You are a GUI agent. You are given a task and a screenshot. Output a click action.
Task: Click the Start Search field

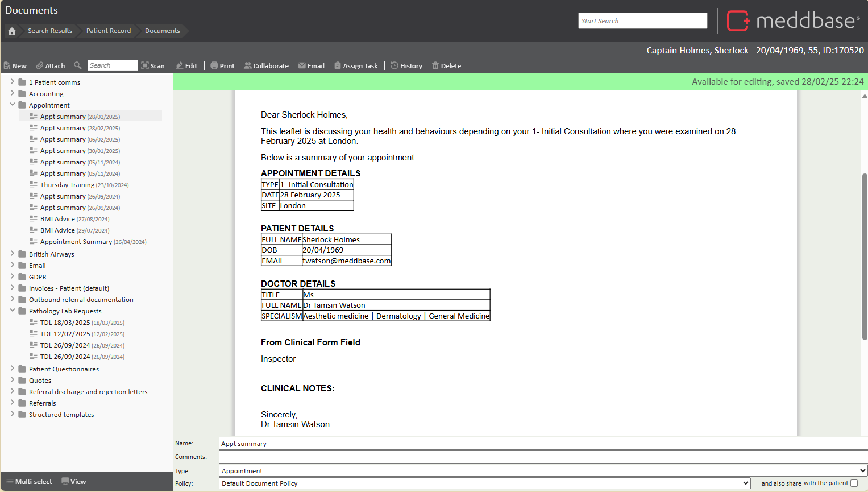pyautogui.click(x=642, y=21)
